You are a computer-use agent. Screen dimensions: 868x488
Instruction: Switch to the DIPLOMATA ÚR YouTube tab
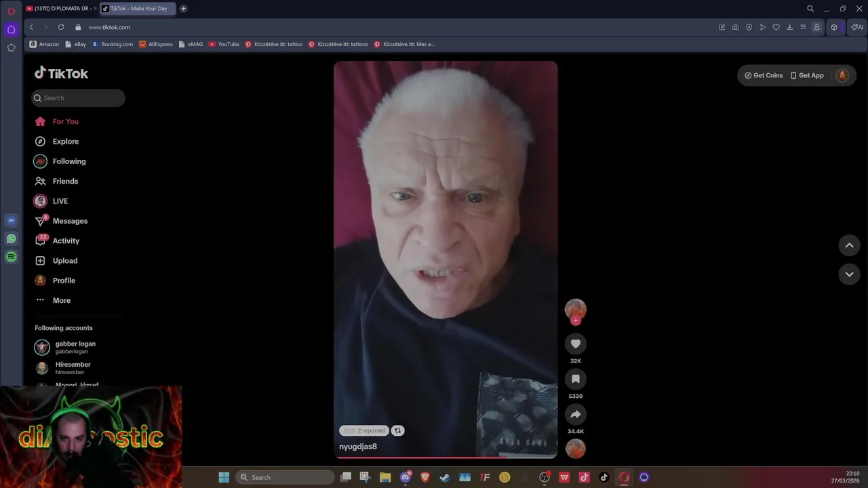pos(60,9)
